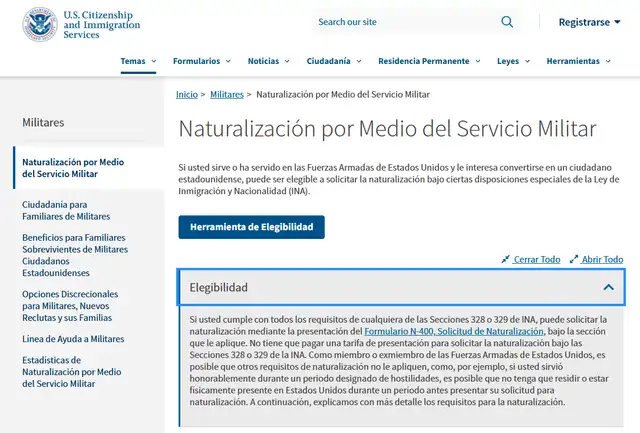Screen dimensions: 640x433
Task: Expand the Residencia Permanente menu chevron
Action: (x=478, y=61)
